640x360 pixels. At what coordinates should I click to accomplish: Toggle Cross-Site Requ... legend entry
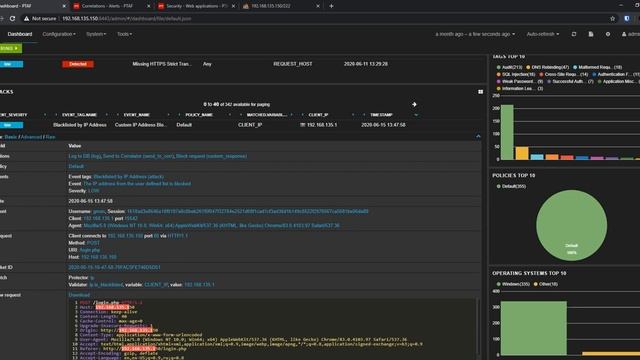click(563, 75)
